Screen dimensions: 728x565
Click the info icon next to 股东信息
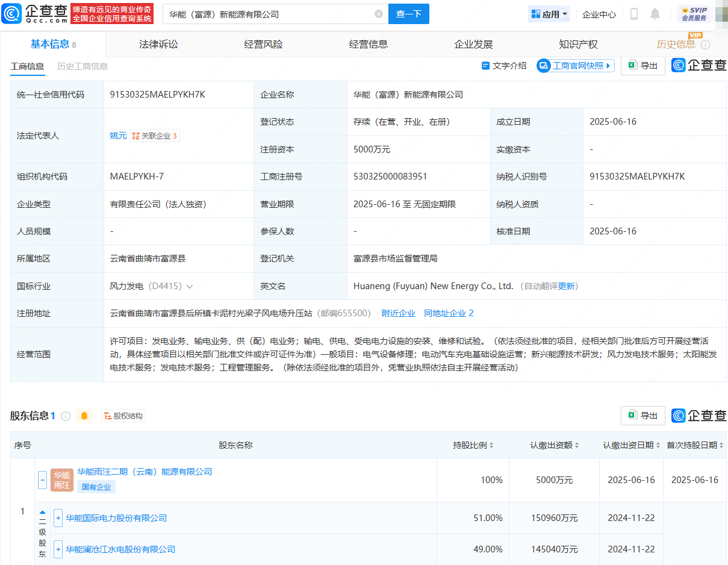pyautogui.click(x=66, y=416)
